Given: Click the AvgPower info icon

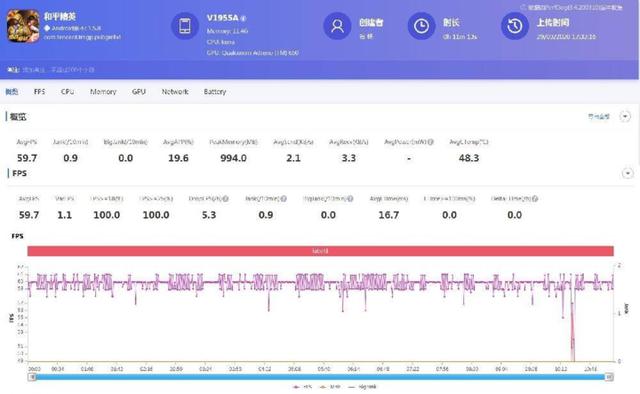Looking at the screenshot, I should pyautogui.click(x=430, y=142).
